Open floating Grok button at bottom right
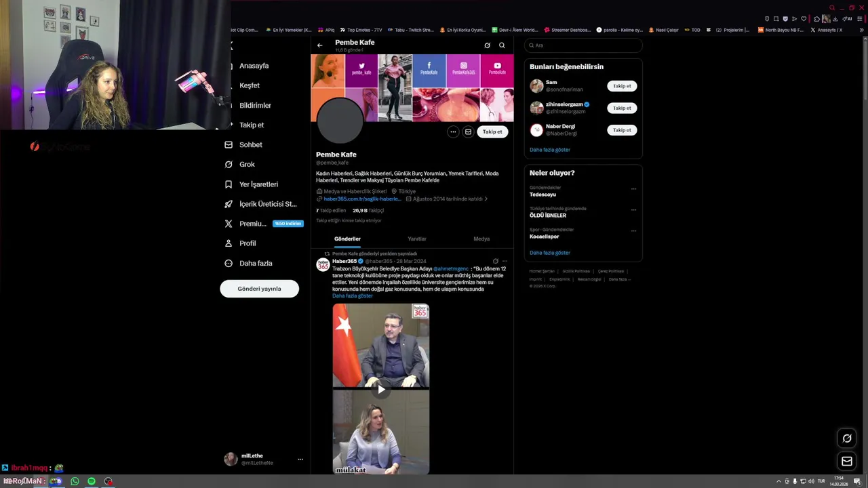The width and height of the screenshot is (868, 488). point(847,439)
